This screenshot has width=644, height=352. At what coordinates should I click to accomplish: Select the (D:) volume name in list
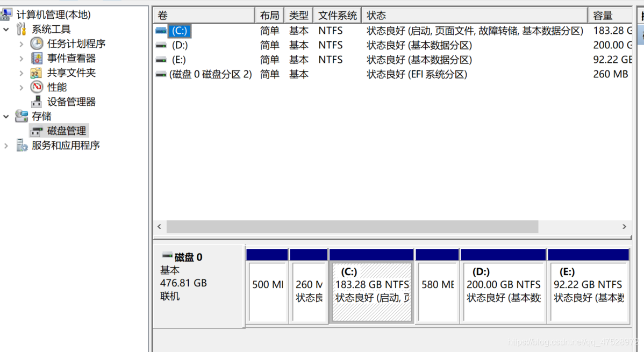pyautogui.click(x=180, y=45)
